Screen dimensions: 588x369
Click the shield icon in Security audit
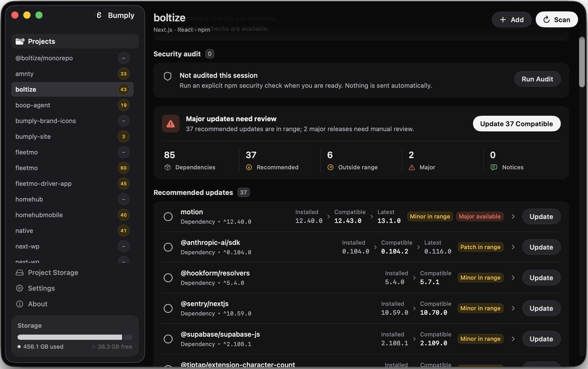click(167, 76)
